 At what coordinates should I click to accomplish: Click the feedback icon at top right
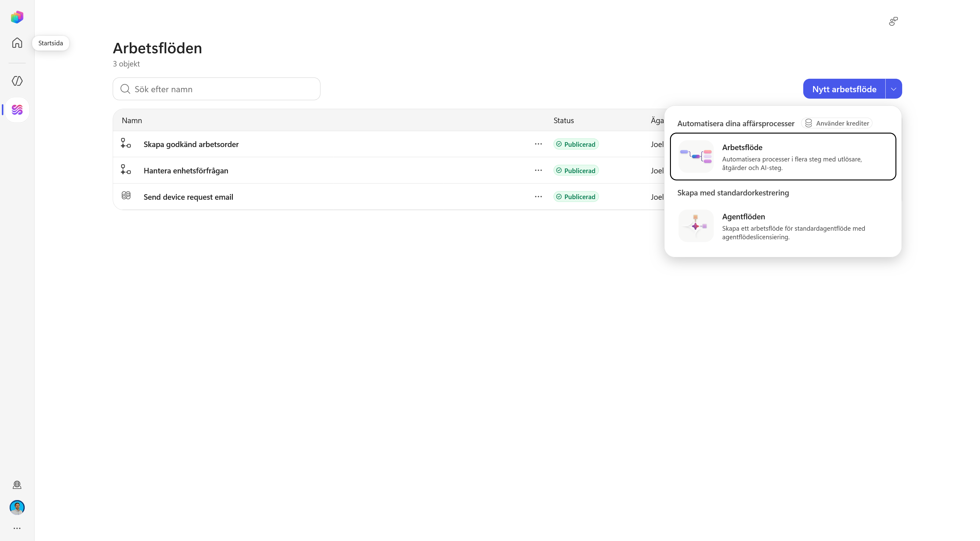893,21
